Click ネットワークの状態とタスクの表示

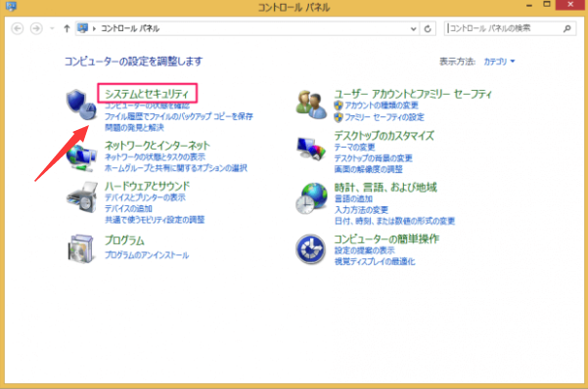point(155,156)
